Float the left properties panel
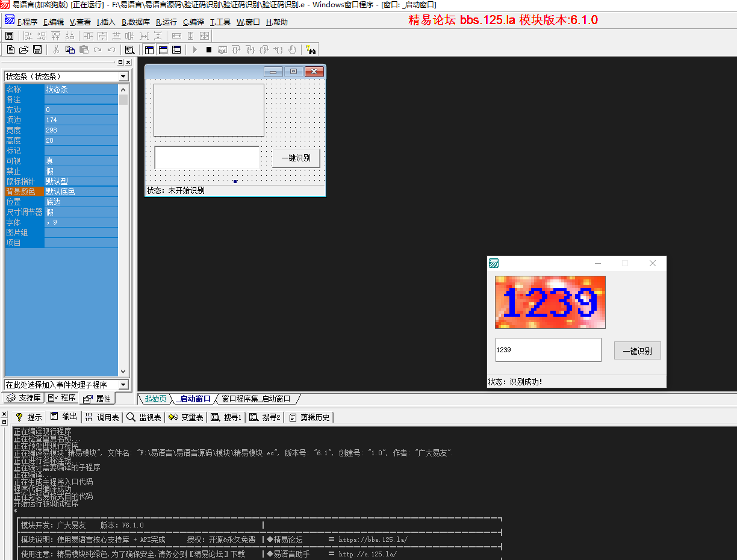The height and width of the screenshot is (560, 737). [x=120, y=63]
